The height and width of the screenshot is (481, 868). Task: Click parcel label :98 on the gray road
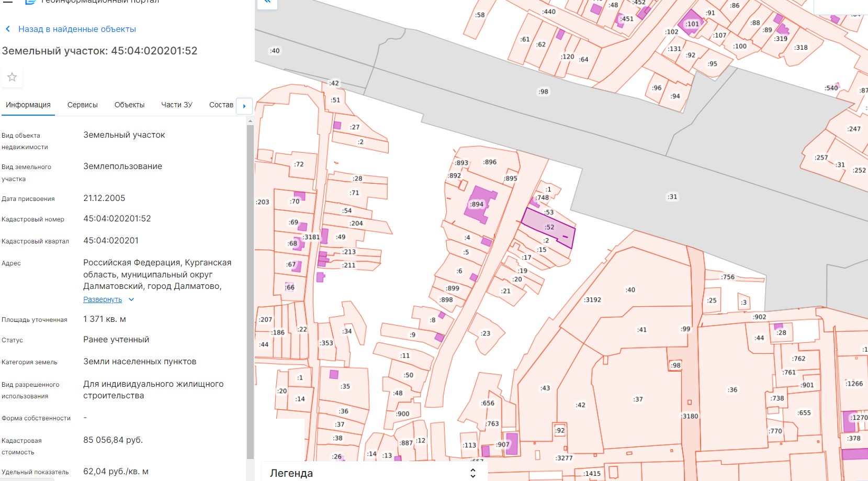(544, 92)
